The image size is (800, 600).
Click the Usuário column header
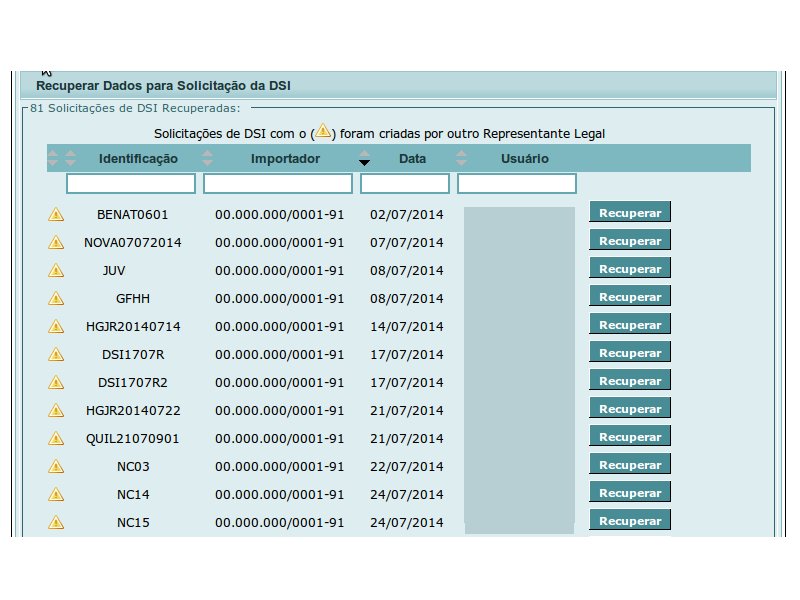coord(524,159)
